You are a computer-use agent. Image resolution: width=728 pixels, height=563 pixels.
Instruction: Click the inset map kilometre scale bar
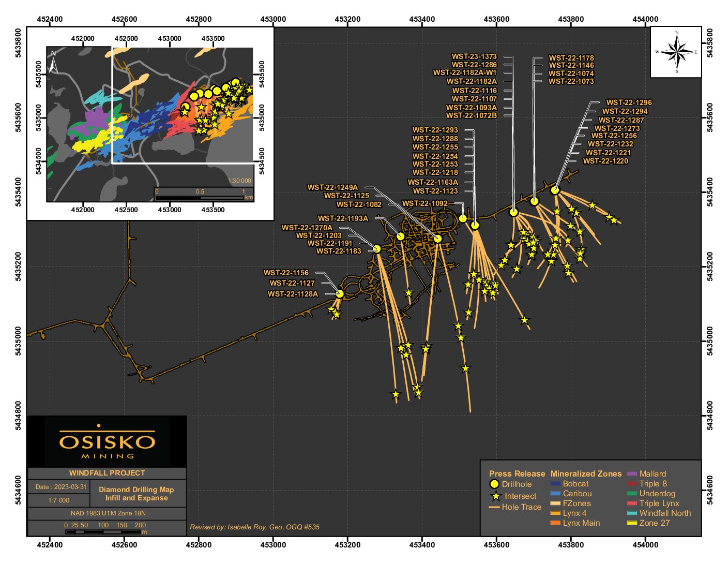(x=200, y=198)
